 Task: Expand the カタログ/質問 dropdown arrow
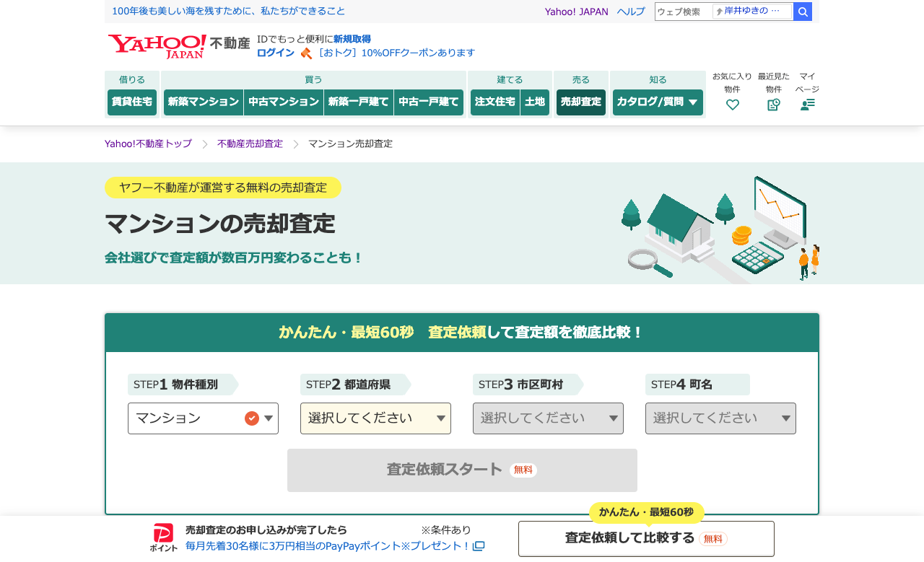pyautogui.click(x=694, y=102)
